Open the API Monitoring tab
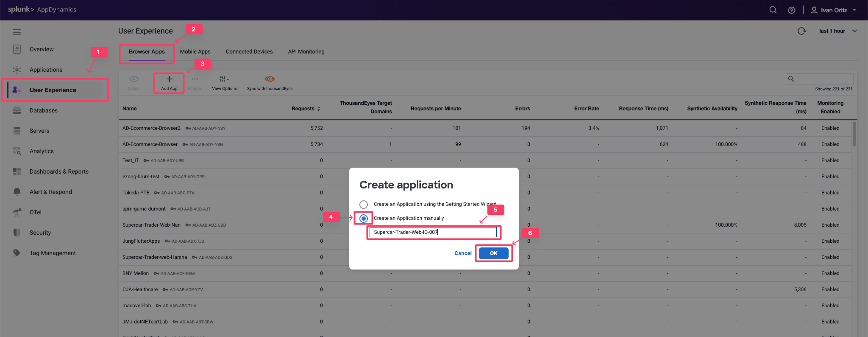 pos(306,52)
